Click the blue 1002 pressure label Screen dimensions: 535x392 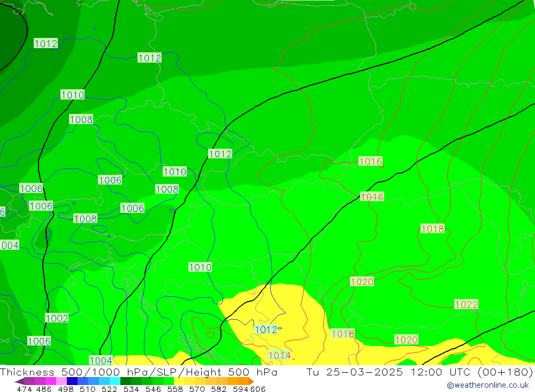click(57, 318)
